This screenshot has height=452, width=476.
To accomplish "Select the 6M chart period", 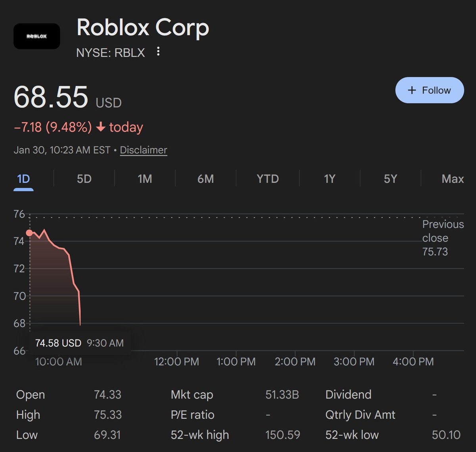I will [x=206, y=179].
